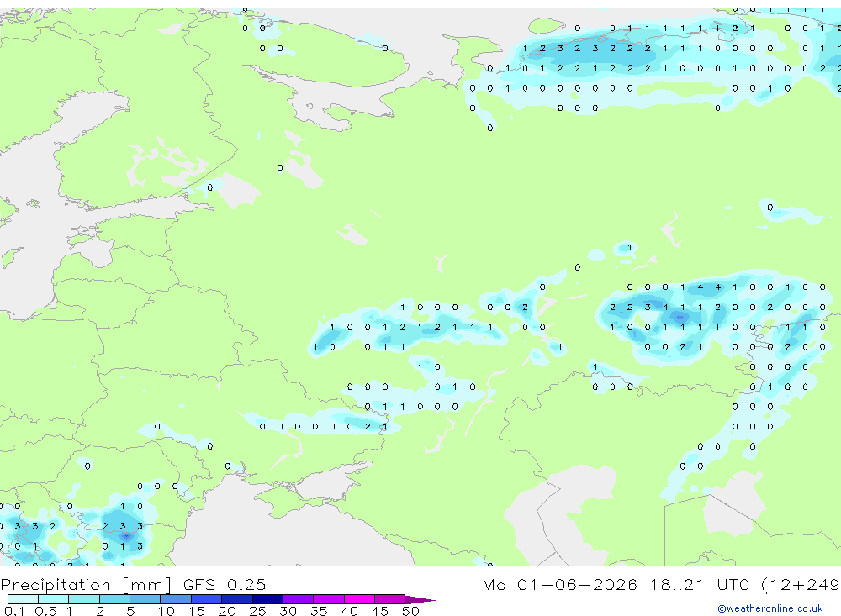This screenshot has height=616, width=841.
Task: Click the "GFS 0.25" model label
Action: (x=225, y=585)
